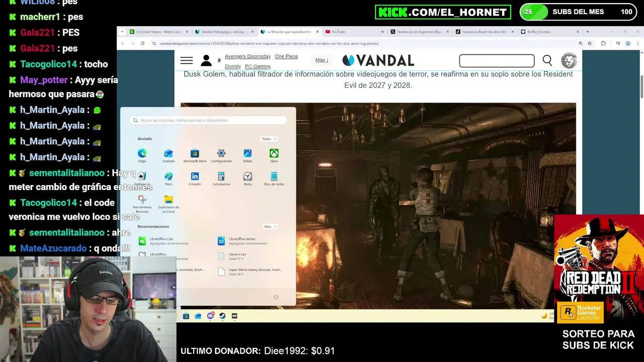Screen dimensions: 644x362
Task: Click the lion avatar on Vandal header
Action: click(x=569, y=60)
